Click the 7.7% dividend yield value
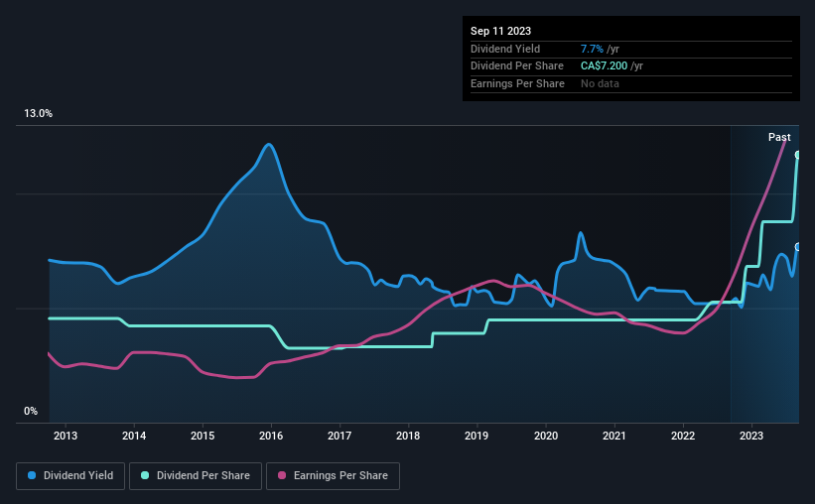Viewport: 815px width, 504px height. click(x=592, y=49)
